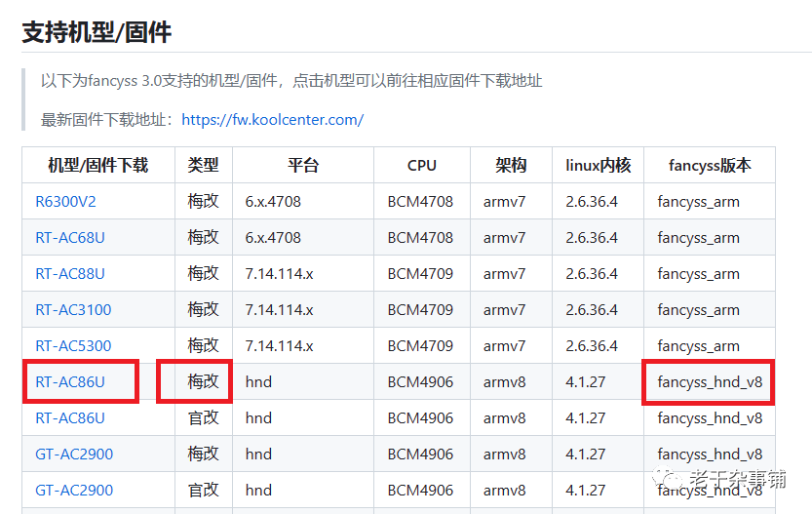Click the 平台 column header
Screen dimensions: 812x514
click(x=303, y=165)
